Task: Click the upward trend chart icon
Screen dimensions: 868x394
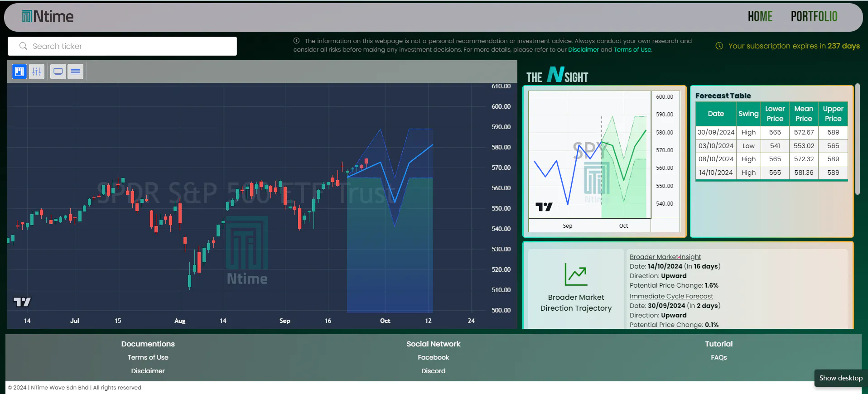Action: [576, 274]
